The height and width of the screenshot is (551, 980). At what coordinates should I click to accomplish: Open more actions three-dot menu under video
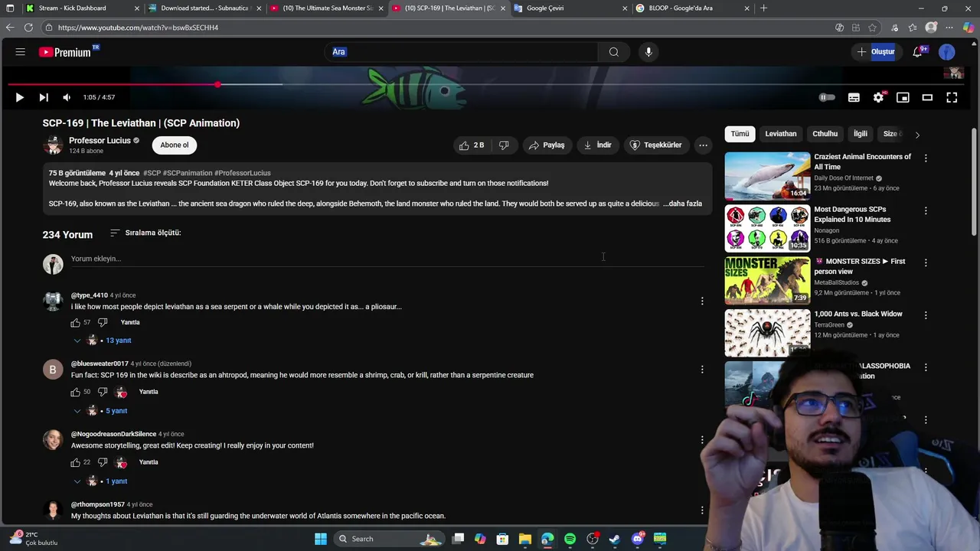[x=703, y=145]
